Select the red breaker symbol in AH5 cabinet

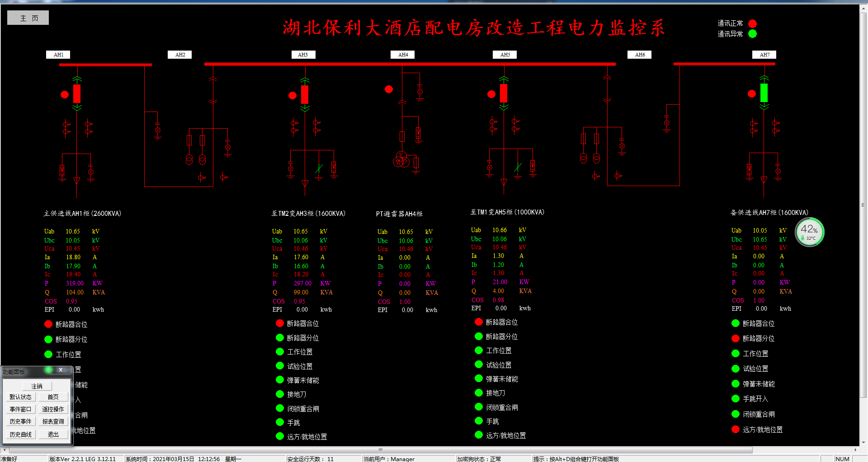click(504, 93)
